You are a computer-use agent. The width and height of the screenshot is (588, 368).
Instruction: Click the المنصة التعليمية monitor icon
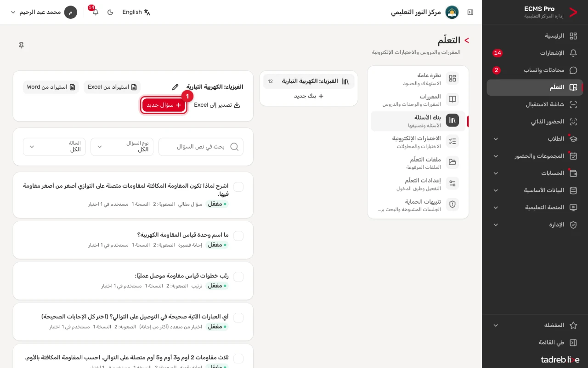pyautogui.click(x=573, y=207)
